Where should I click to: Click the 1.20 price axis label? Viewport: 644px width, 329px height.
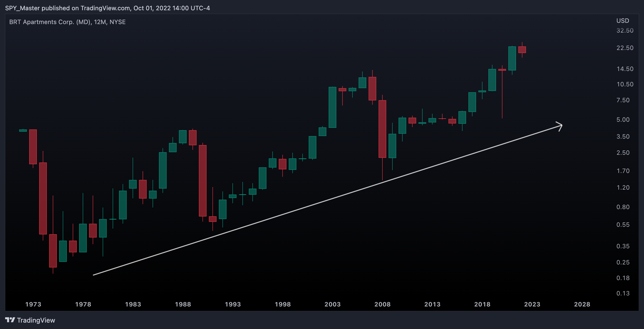[x=623, y=188]
